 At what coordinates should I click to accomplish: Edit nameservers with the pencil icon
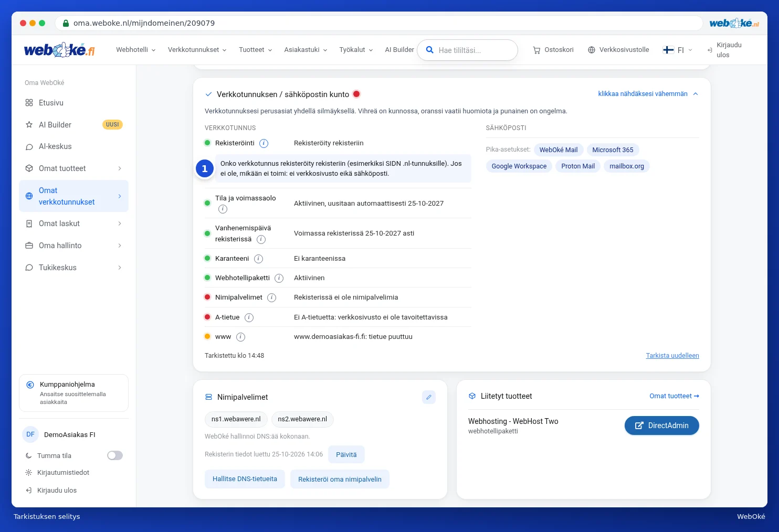coord(429,397)
